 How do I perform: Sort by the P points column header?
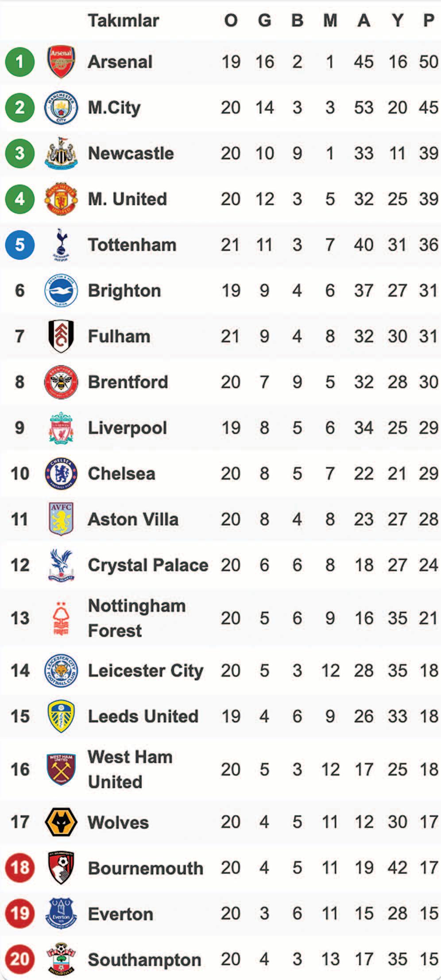click(x=428, y=20)
